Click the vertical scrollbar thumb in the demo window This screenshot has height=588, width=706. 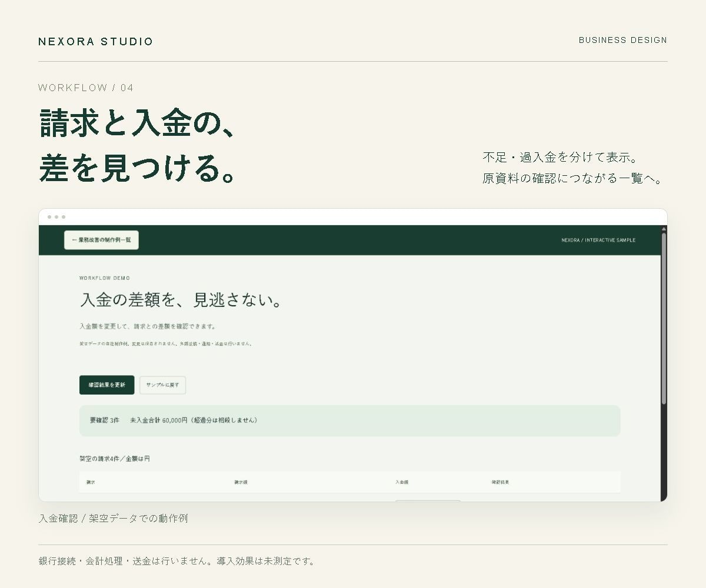tap(664, 318)
